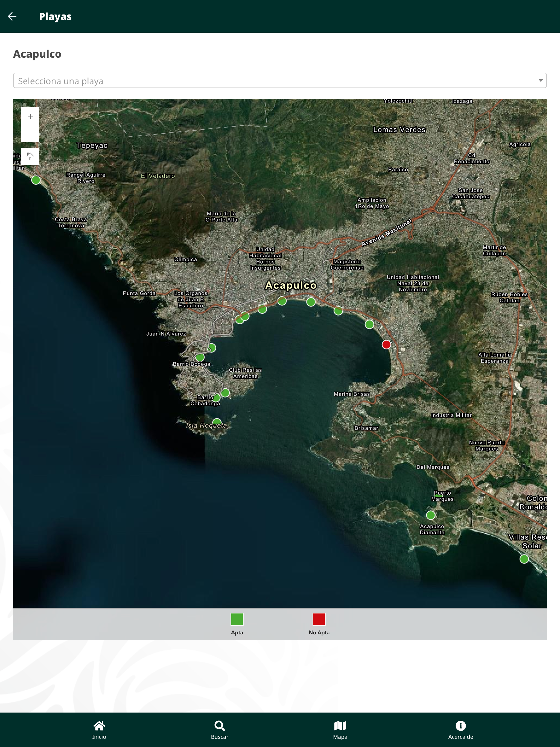Viewport: 560px width, 747px height.
Task: Open the Mapa tab
Action: [340, 730]
